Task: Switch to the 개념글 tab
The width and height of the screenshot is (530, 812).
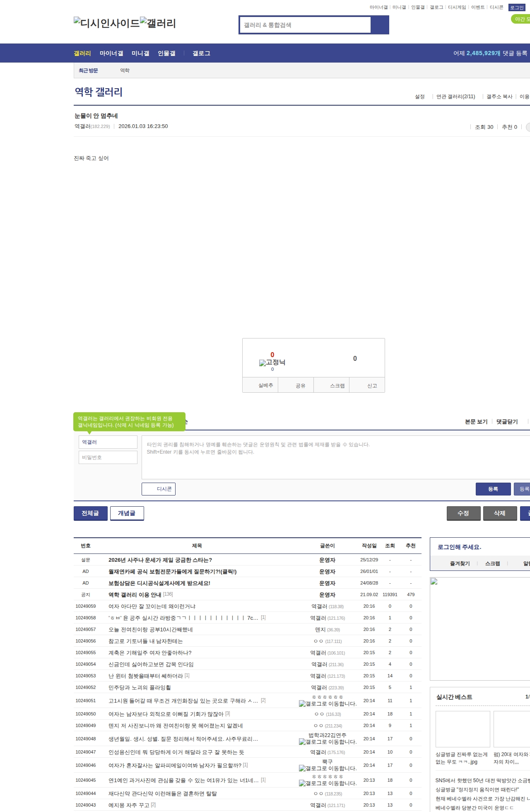Action: click(127, 513)
